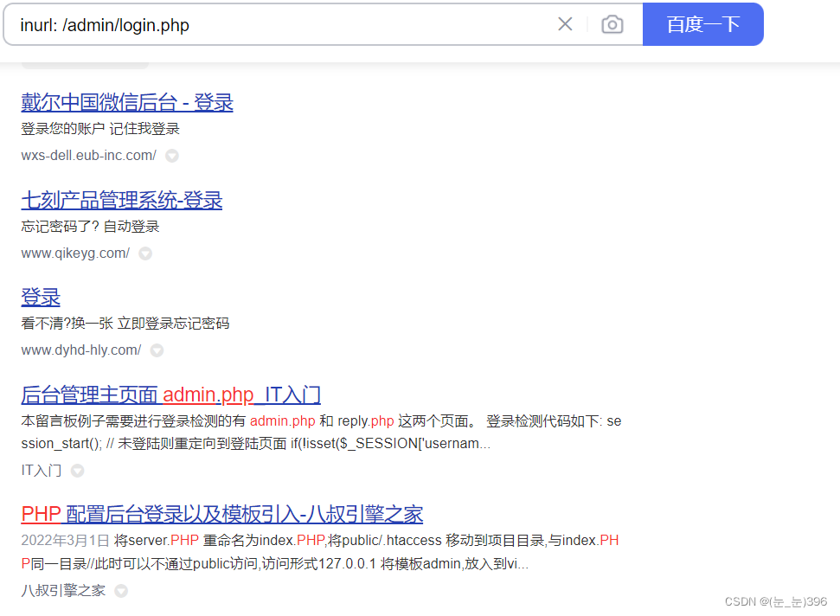The height and width of the screenshot is (616, 840).
Task: Expand the dropdown beside wxs-dell.eub-inc.com/
Action: coord(172,156)
